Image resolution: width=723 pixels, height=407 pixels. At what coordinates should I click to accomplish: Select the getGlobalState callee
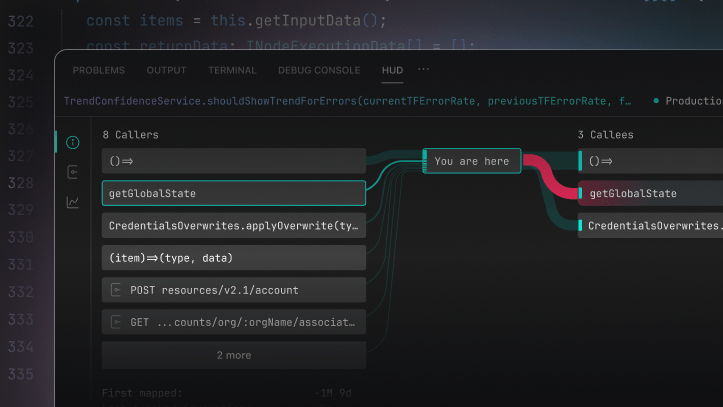coord(650,193)
